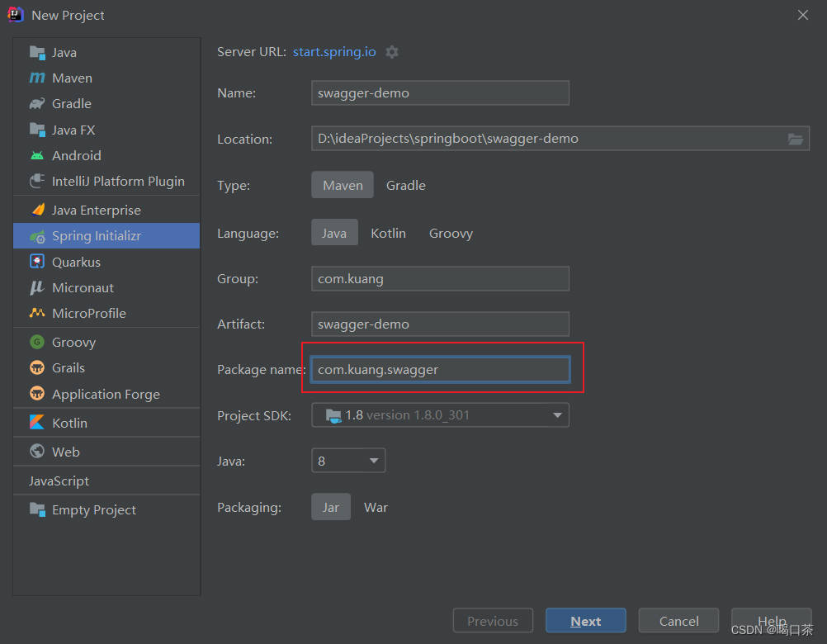827x644 pixels.
Task: Select Empty Project in the list
Action: coord(106,509)
